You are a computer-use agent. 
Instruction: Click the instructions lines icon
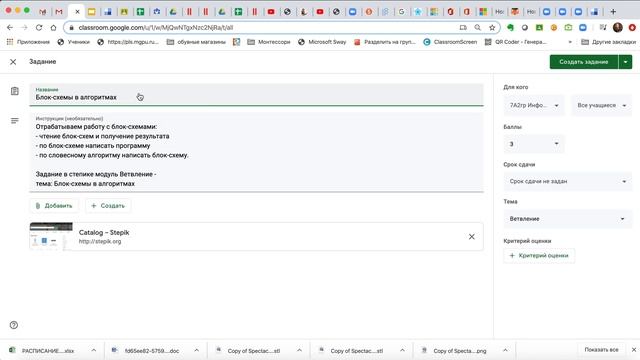point(15,120)
